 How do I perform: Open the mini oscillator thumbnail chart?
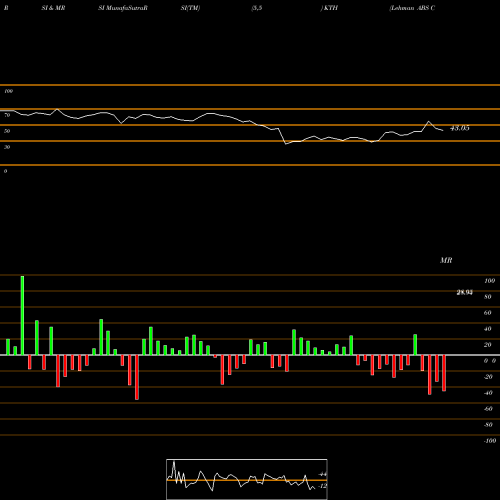[247, 479]
